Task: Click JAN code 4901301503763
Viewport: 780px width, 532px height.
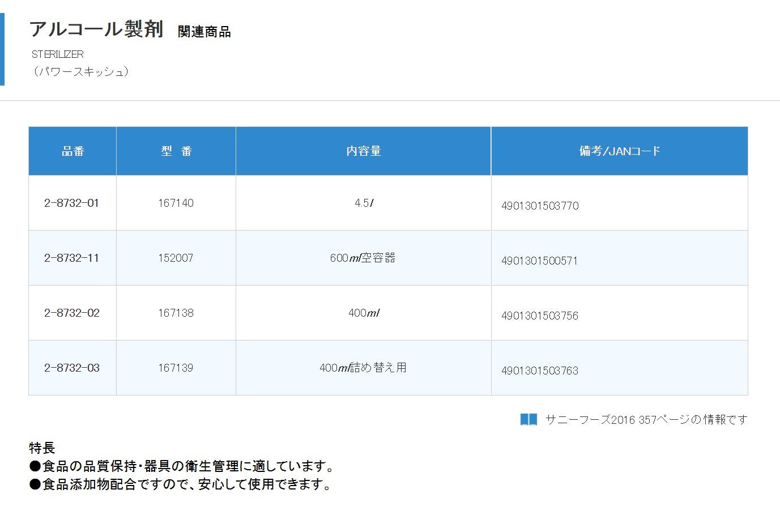Action: [x=540, y=371]
